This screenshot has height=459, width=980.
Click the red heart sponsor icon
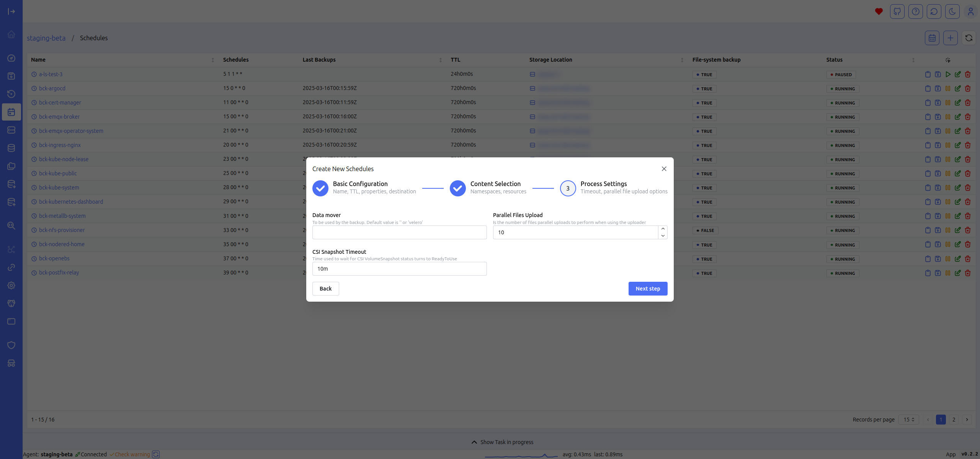pyautogui.click(x=879, y=11)
